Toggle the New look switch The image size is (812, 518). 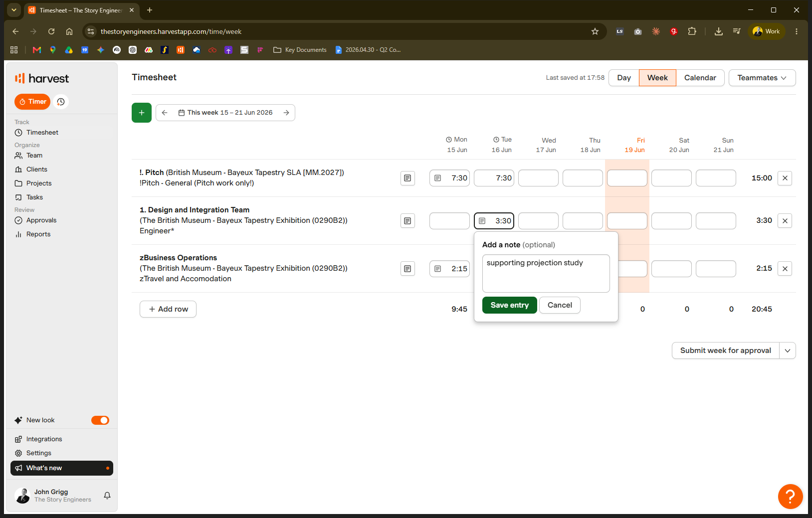pyautogui.click(x=100, y=420)
